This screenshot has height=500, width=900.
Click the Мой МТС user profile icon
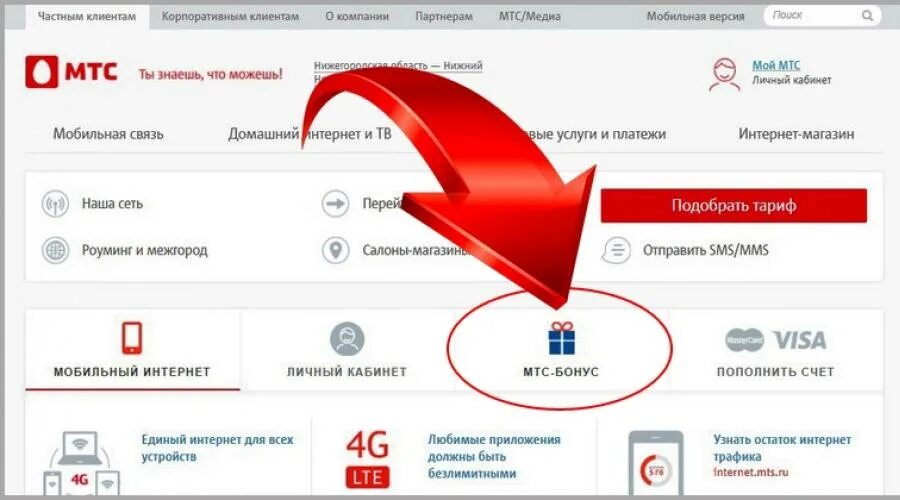coord(724,74)
